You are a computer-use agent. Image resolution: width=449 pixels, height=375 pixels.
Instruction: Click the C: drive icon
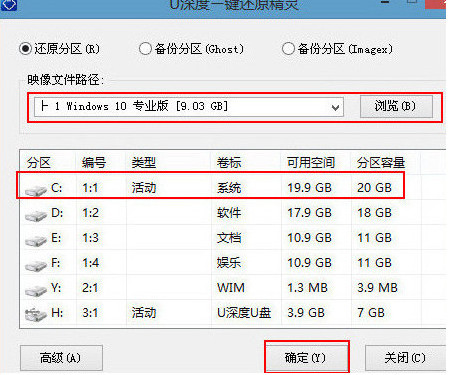36,190
